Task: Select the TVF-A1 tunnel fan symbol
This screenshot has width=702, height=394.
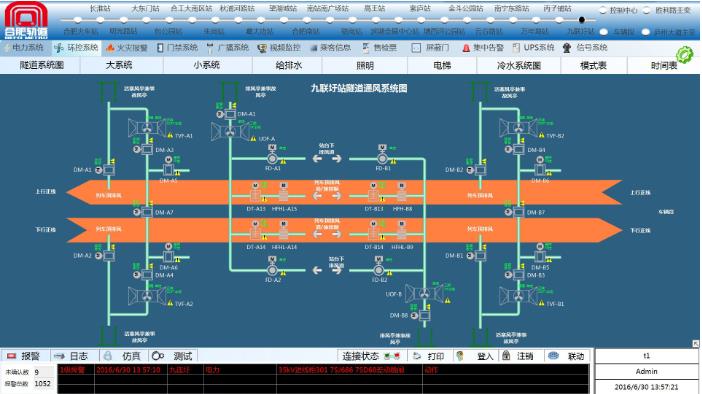Action: [x=147, y=128]
